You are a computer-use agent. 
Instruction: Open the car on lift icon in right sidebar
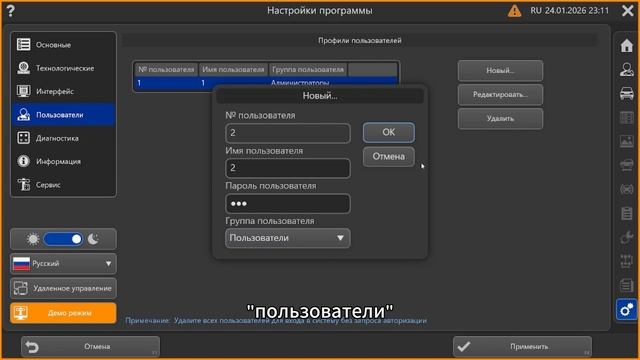[627, 165]
